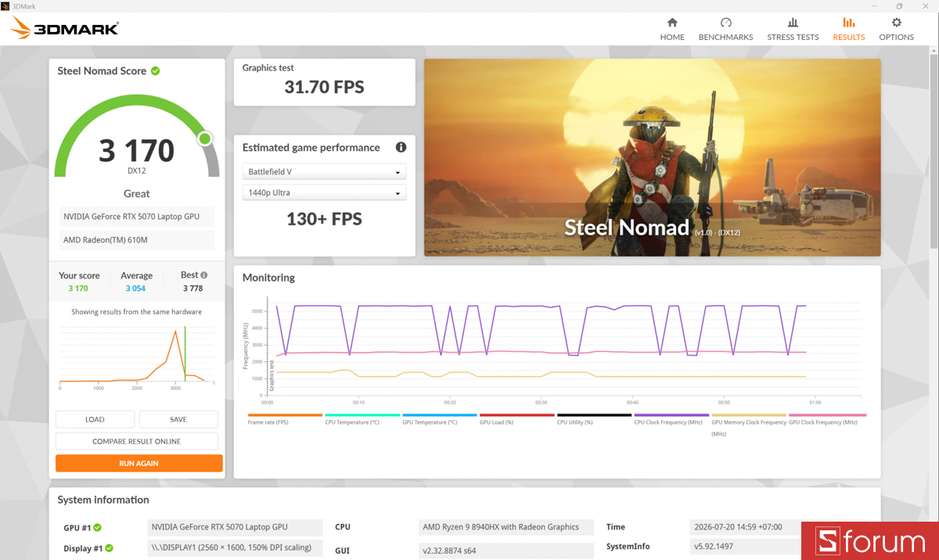The width and height of the screenshot is (939, 560).
Task: Click the 3DMark logo
Action: [64, 29]
